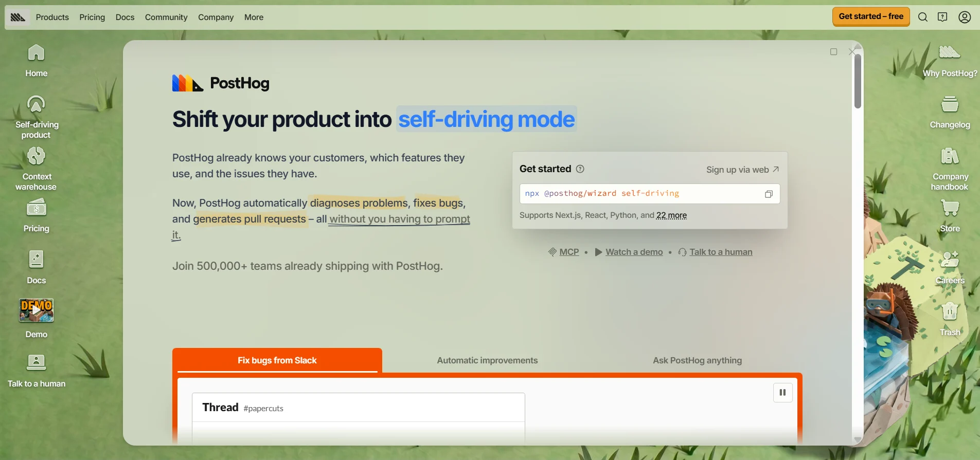This screenshot has width=980, height=460.
Task: Open the Trash desktop icon
Action: [950, 319]
